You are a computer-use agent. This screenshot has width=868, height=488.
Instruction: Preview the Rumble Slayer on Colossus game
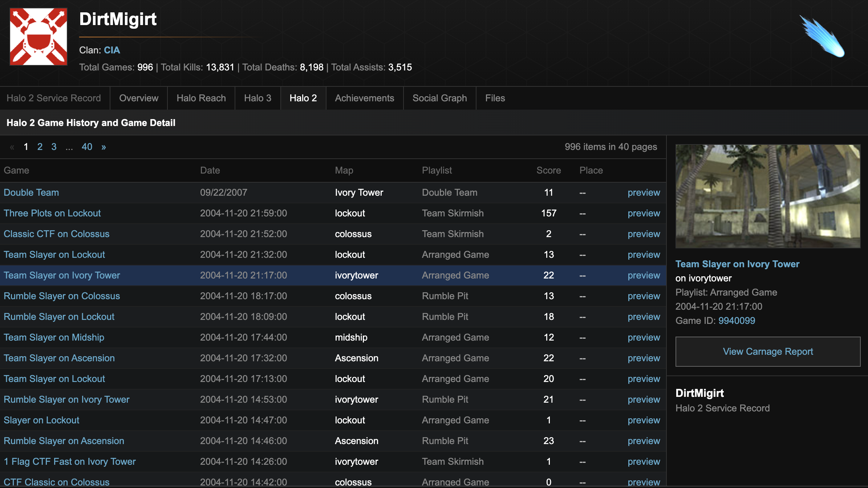(644, 296)
